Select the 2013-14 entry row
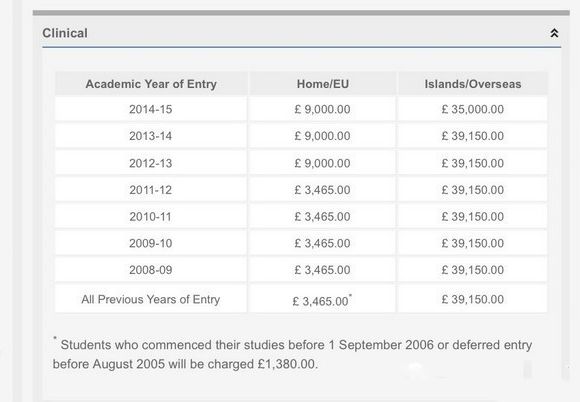 (x=301, y=136)
